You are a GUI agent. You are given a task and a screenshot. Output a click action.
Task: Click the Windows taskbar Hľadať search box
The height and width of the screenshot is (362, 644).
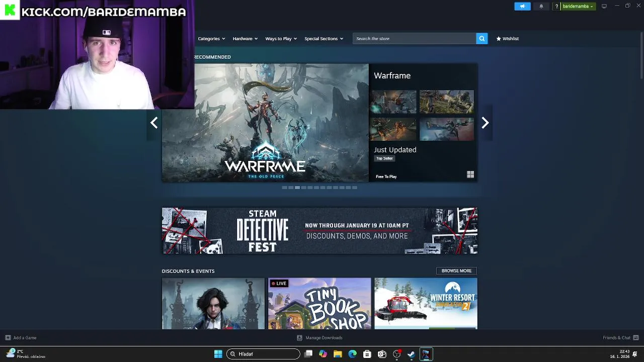263,354
